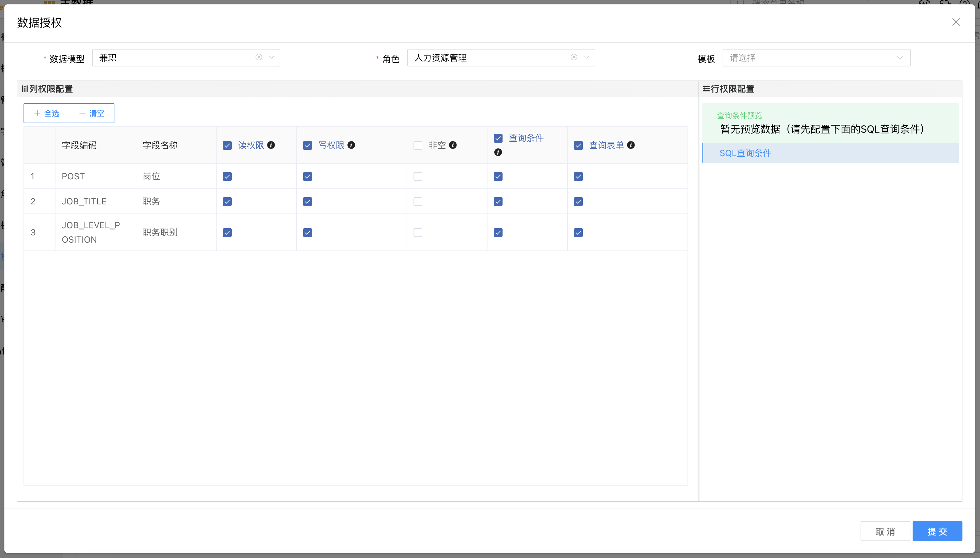Toggle 读权限 header checkbox
This screenshot has width=980, height=558.
click(227, 145)
